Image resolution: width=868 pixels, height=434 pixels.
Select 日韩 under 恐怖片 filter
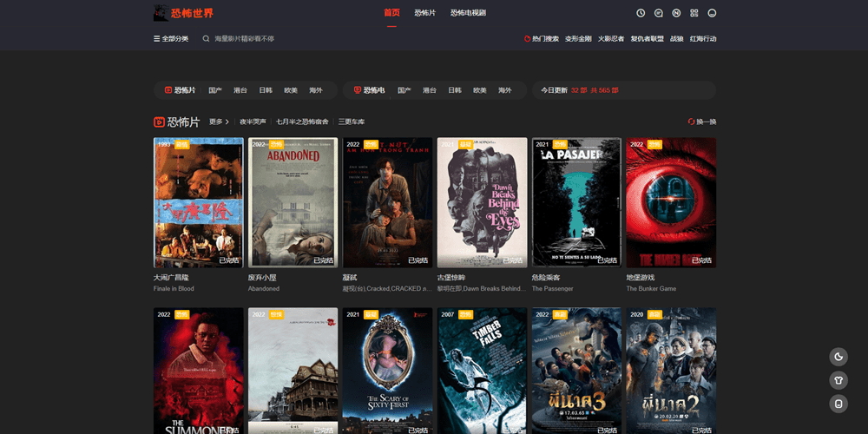coord(266,90)
